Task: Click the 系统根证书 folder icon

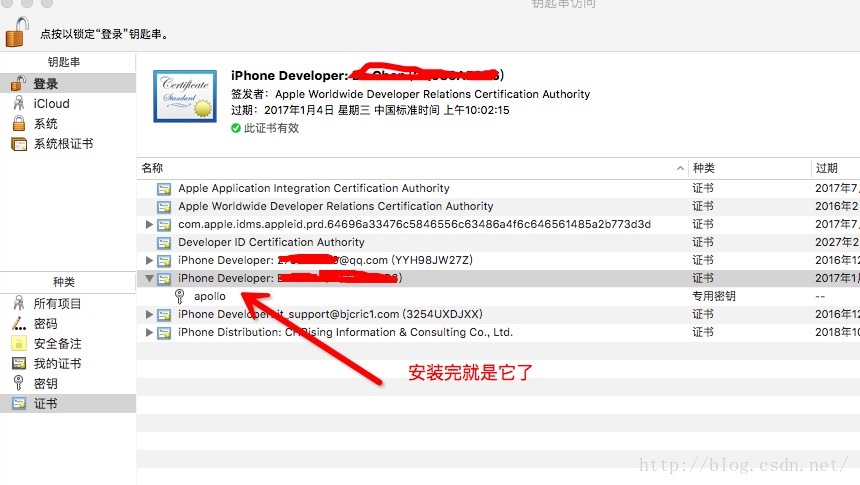Action: coord(19,144)
